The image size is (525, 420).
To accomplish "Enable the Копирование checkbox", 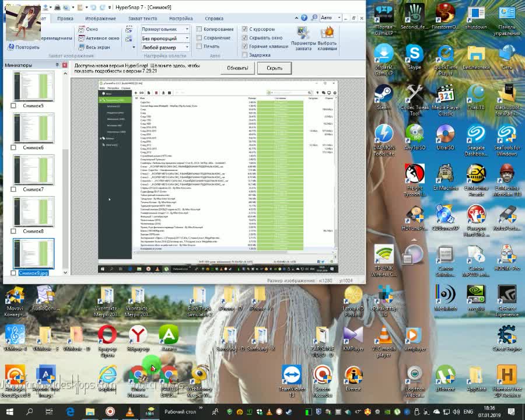I will tap(199, 29).
